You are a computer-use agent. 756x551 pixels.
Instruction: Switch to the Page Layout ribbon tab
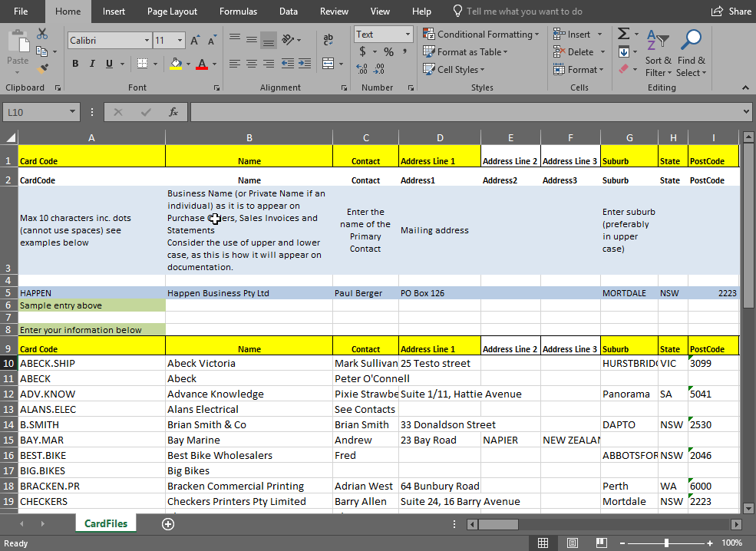pos(172,12)
